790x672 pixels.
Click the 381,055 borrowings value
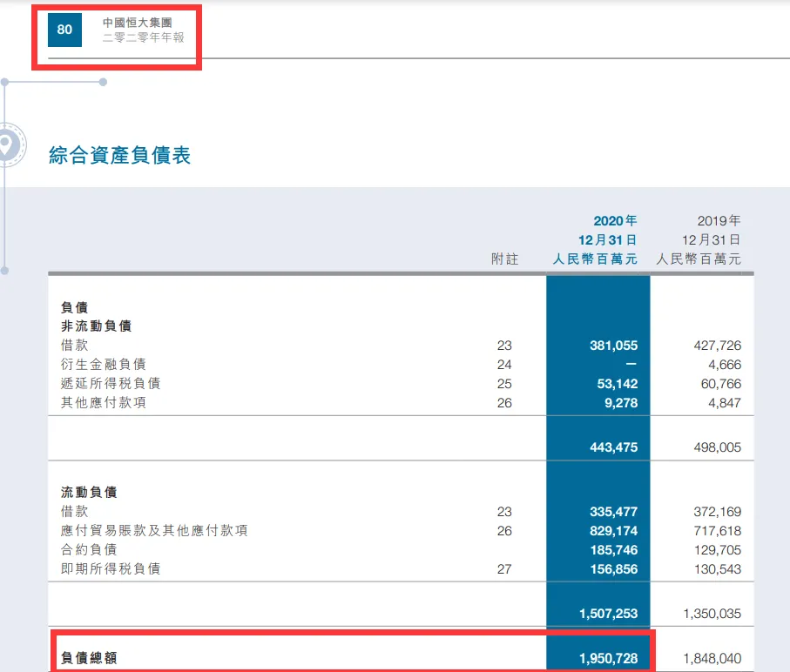(x=613, y=346)
